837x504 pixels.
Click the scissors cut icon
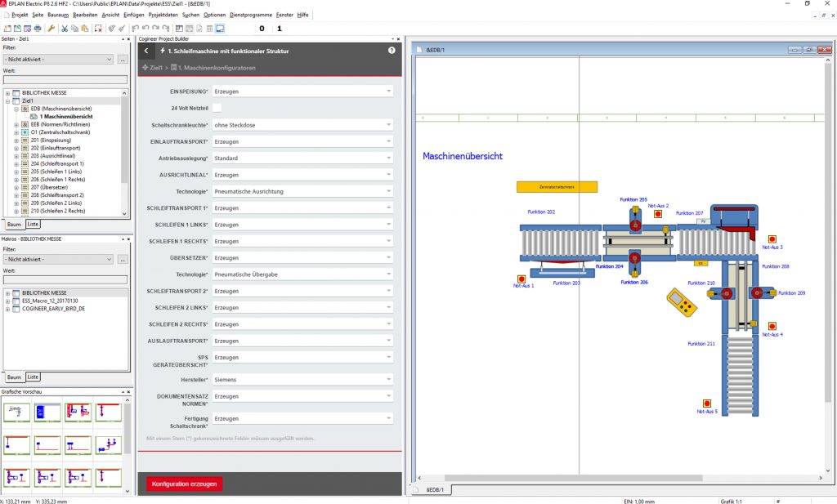pos(64,29)
